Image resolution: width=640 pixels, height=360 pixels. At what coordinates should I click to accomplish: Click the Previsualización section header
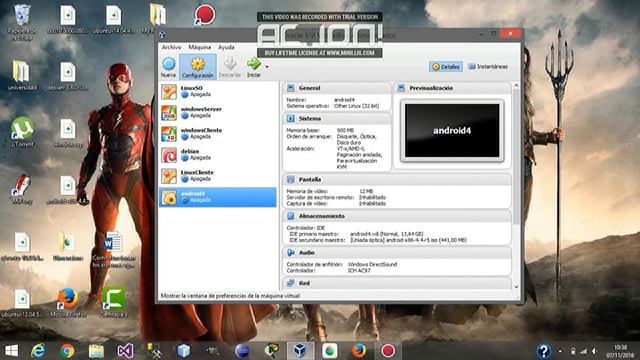pos(452,88)
